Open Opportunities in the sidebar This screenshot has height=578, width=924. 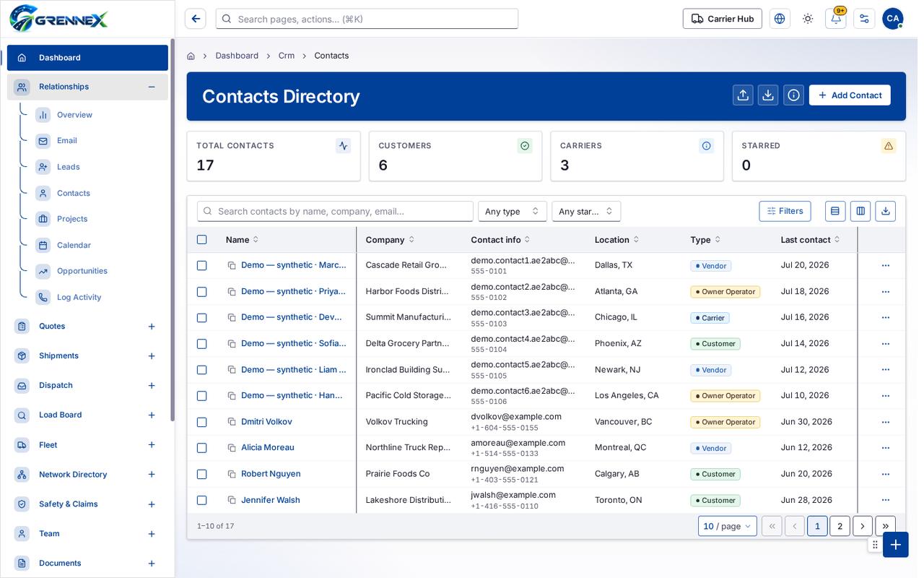pos(82,271)
